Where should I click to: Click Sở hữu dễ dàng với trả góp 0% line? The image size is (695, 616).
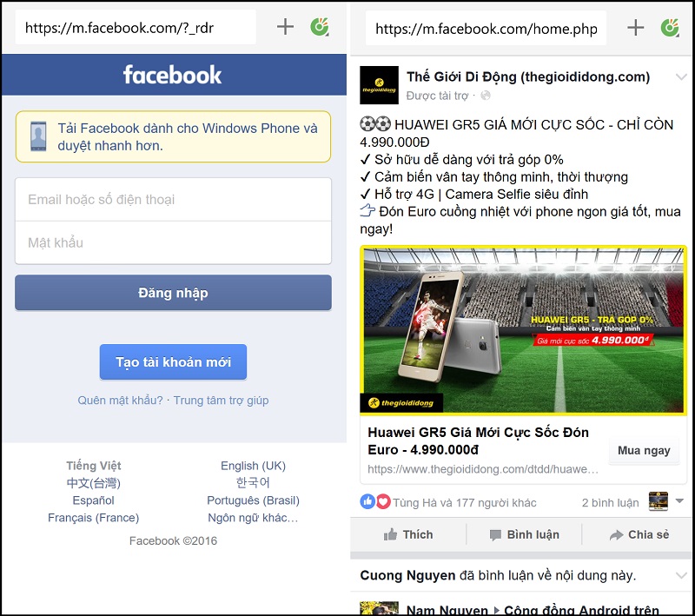pos(461,160)
